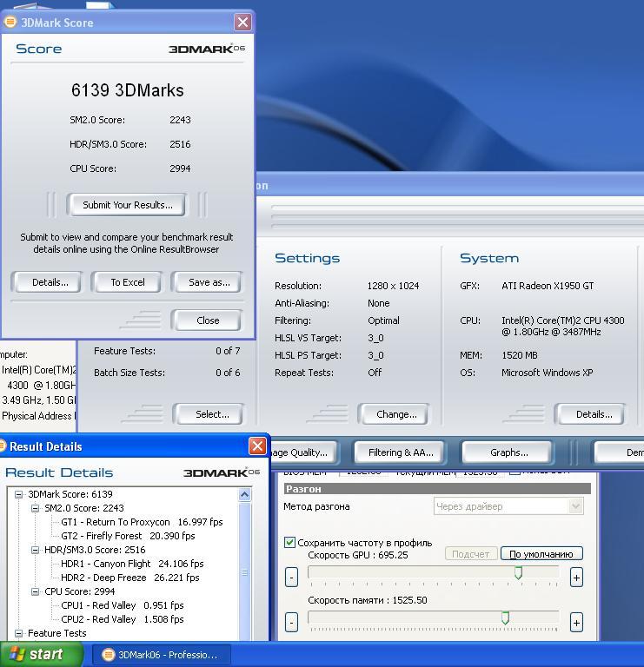Click the Windows Start button

click(x=41, y=654)
